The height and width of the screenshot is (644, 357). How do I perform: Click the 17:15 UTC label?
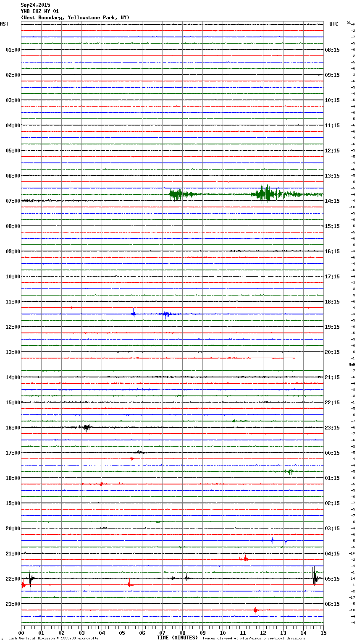pyautogui.click(x=332, y=277)
